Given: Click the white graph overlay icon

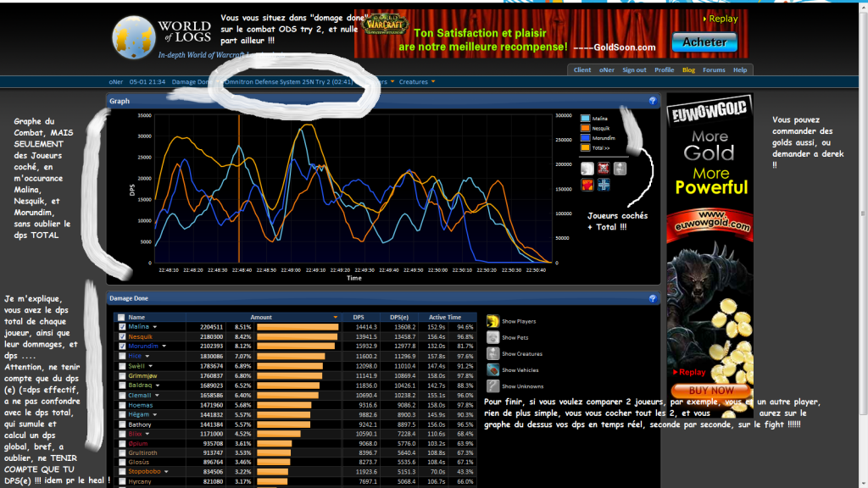Looking at the screenshot, I should [x=587, y=169].
